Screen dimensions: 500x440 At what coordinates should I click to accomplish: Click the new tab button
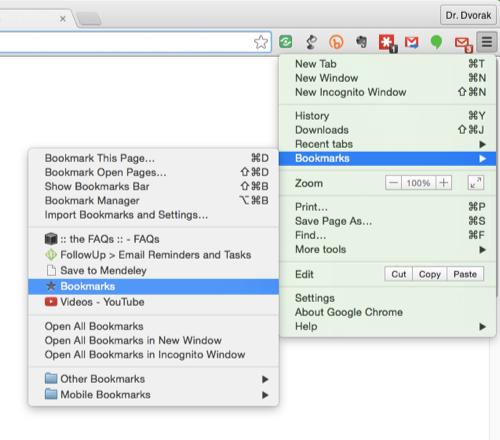coord(89,19)
